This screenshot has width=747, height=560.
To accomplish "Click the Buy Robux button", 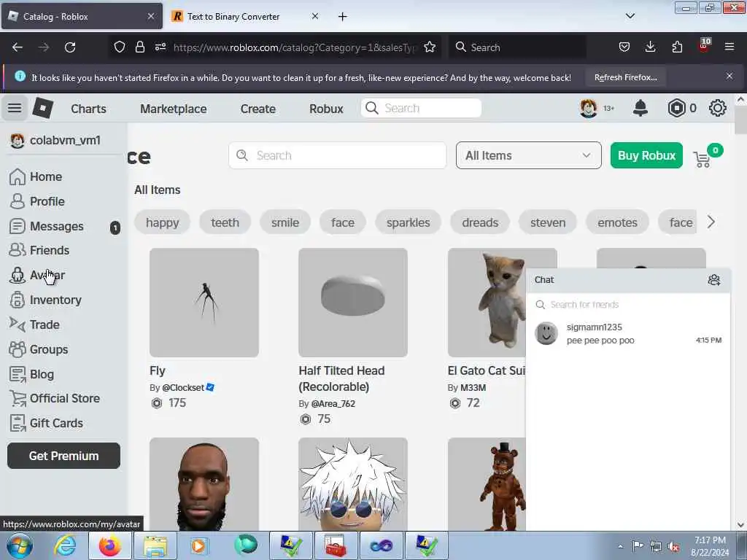I will coord(646,155).
